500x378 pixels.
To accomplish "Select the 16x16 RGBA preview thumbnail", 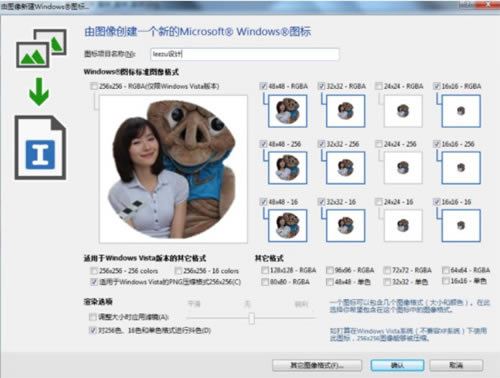I will coord(461,111).
